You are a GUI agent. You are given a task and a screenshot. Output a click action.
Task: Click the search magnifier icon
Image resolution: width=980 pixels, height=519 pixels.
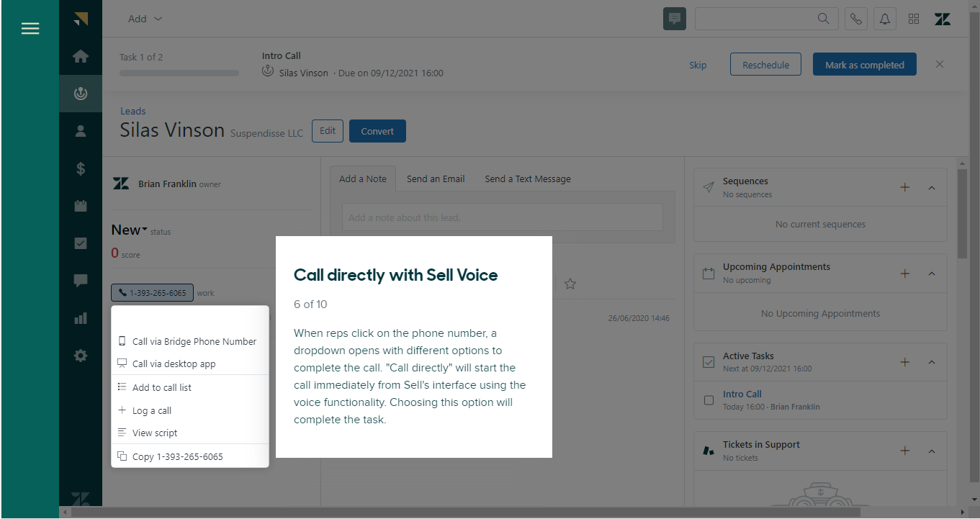tap(824, 19)
